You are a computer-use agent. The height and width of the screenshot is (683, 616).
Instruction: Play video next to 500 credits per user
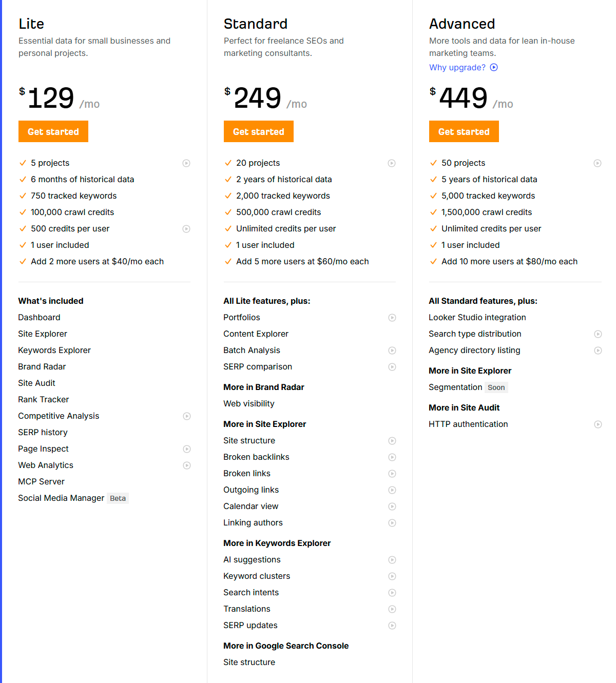186,229
